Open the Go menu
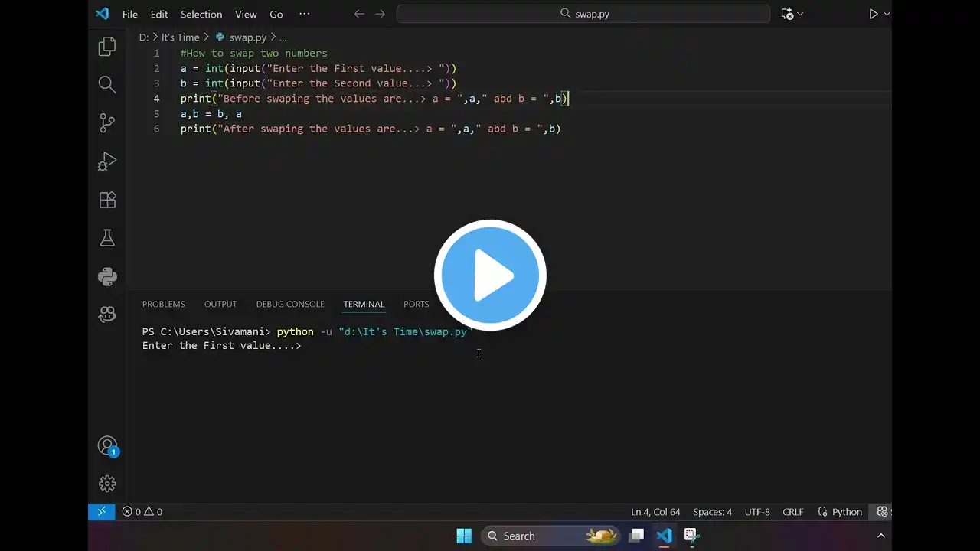 276,14
